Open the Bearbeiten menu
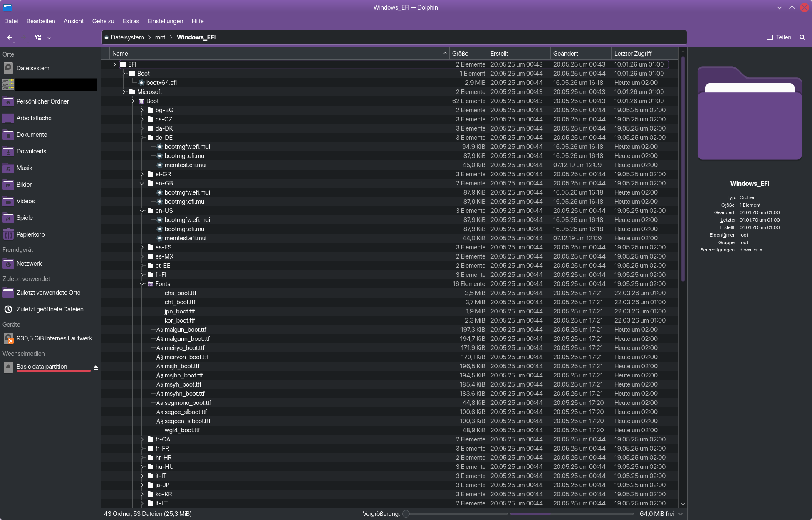 click(x=41, y=21)
